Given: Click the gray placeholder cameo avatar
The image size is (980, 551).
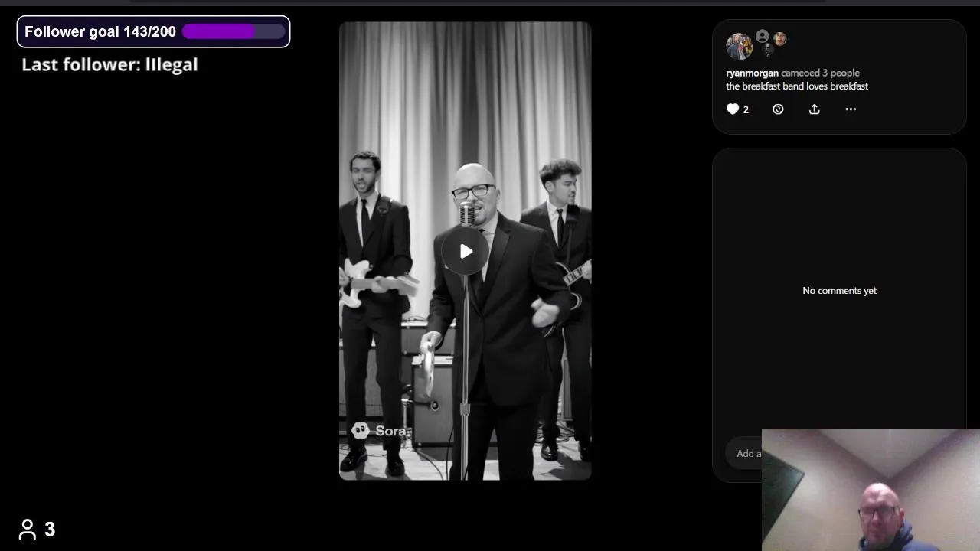Looking at the screenshot, I should click(762, 36).
